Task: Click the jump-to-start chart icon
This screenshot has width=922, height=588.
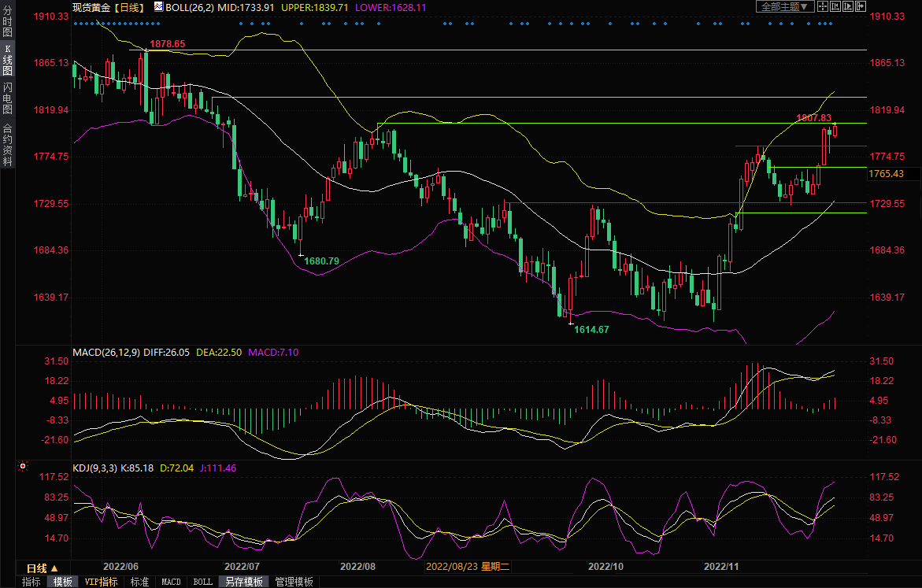Action: [x=836, y=6]
